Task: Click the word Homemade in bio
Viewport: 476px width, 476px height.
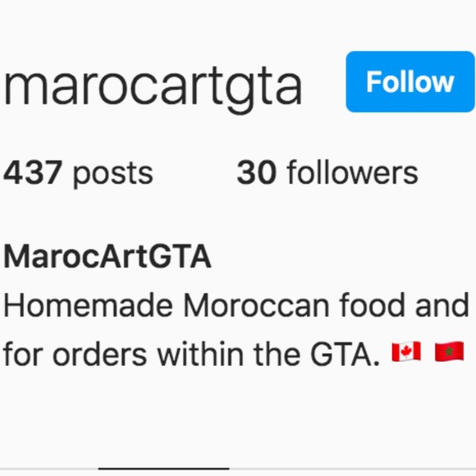Action: point(88,305)
